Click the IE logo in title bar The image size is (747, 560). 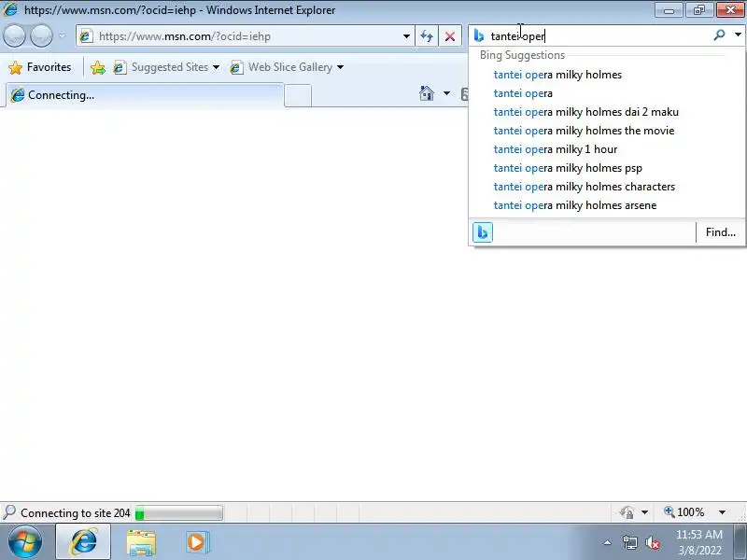(10, 9)
